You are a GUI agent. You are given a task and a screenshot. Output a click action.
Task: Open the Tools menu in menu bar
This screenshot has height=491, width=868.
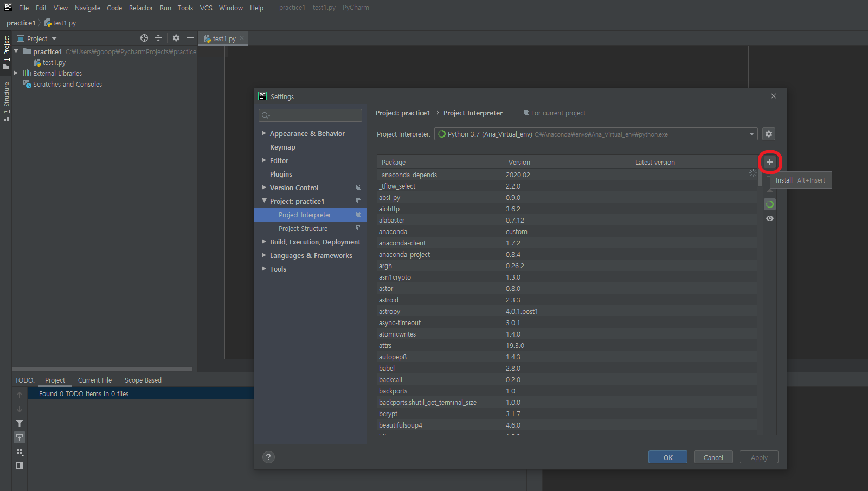(x=185, y=8)
